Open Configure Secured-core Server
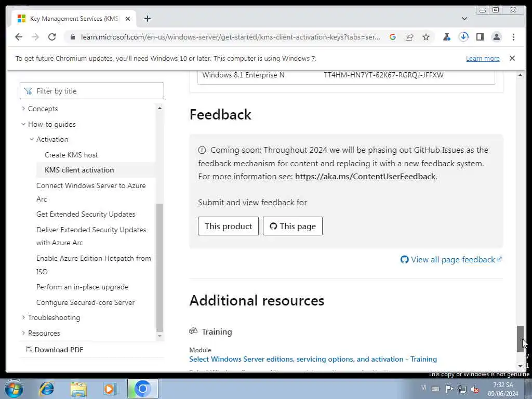532x399 pixels. (x=85, y=302)
